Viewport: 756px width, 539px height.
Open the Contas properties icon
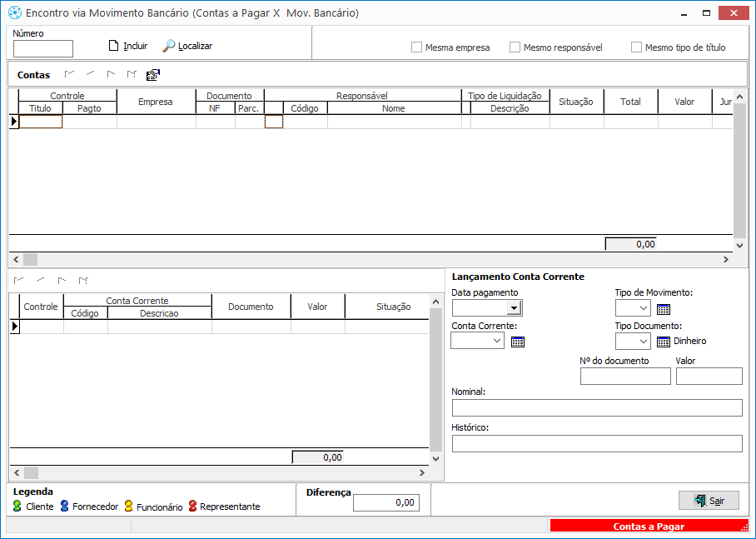click(152, 75)
